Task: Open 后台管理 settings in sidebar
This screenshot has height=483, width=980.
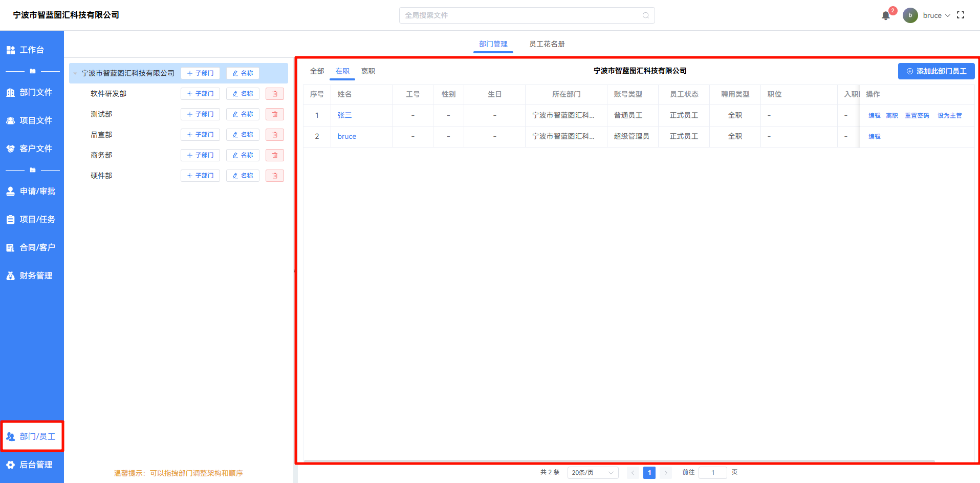Action: pos(32,465)
